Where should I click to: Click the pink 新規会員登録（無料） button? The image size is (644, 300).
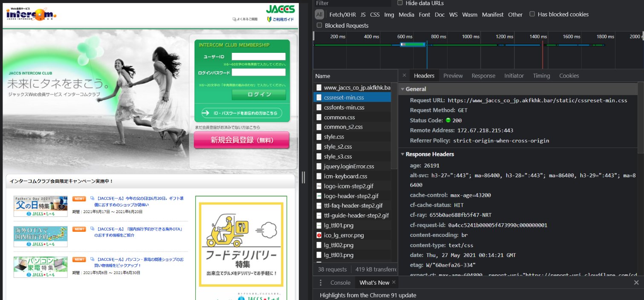pyautogui.click(x=241, y=140)
